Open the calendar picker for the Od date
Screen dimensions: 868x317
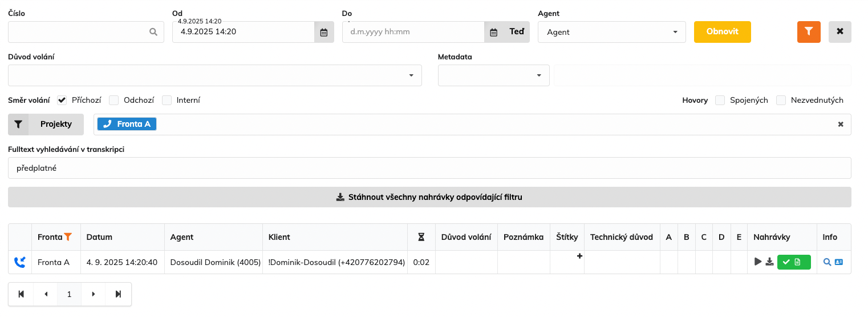pyautogui.click(x=323, y=32)
